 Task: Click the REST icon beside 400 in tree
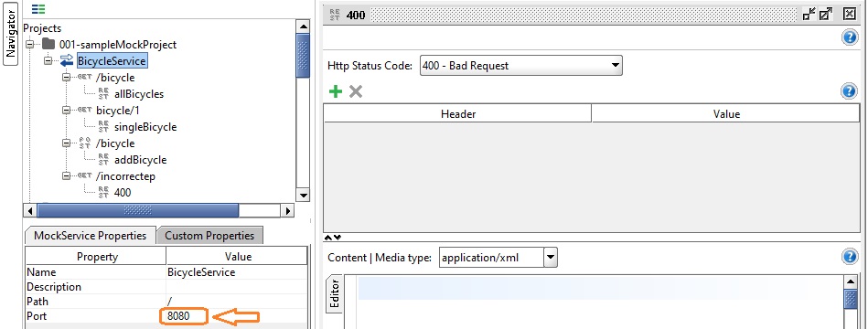coord(103,193)
